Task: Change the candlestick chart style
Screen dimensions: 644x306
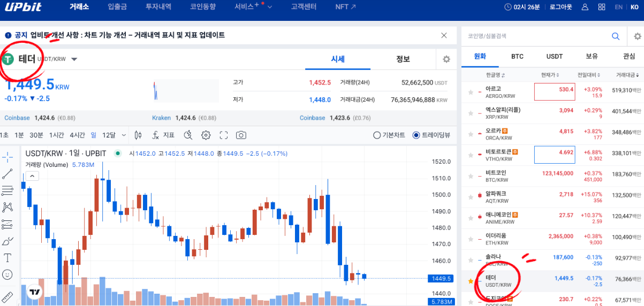Action: tap(138, 135)
